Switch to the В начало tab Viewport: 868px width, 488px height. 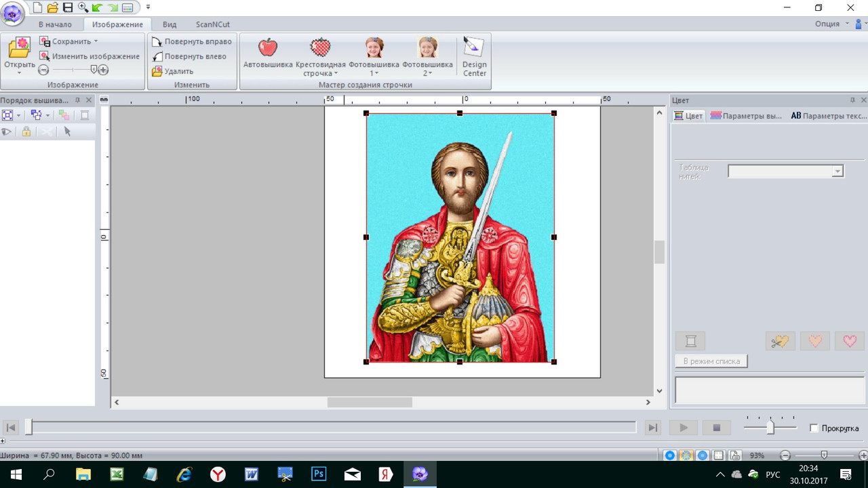(55, 24)
